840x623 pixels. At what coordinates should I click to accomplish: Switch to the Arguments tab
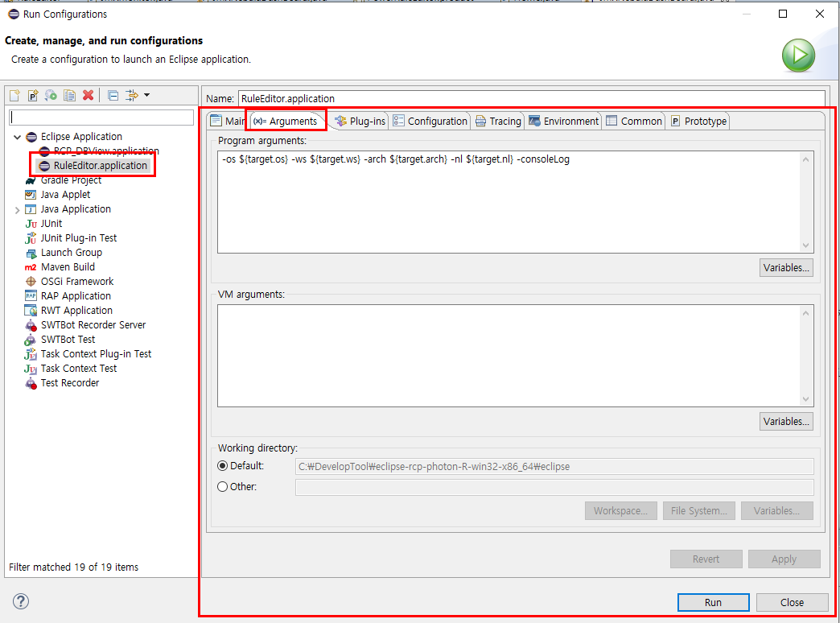tap(286, 122)
